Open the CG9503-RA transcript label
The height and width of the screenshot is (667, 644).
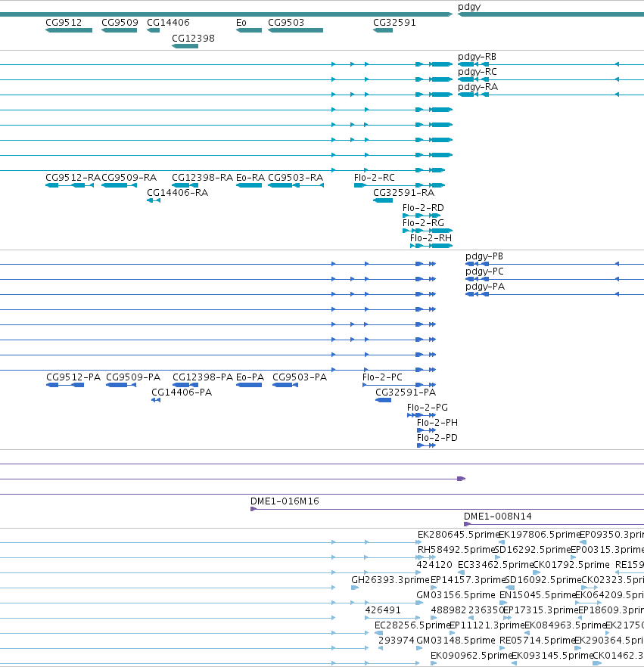click(295, 178)
